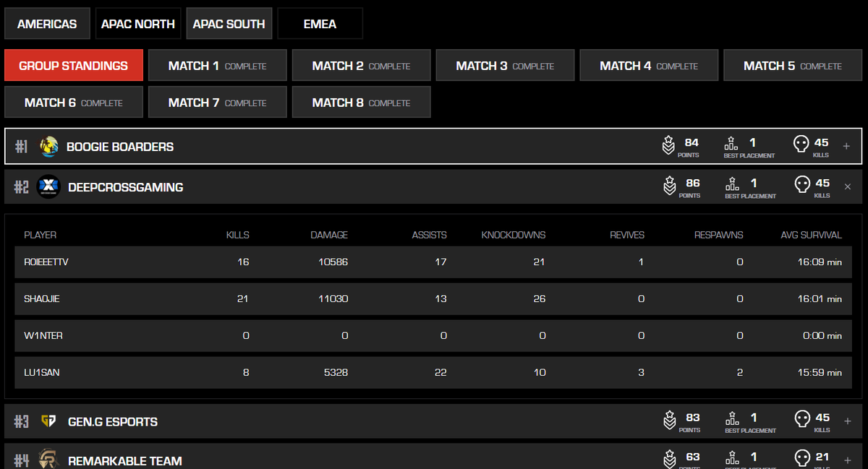The width and height of the screenshot is (868, 469).
Task: Click the Gen.G Esports team logo
Action: coord(48,421)
